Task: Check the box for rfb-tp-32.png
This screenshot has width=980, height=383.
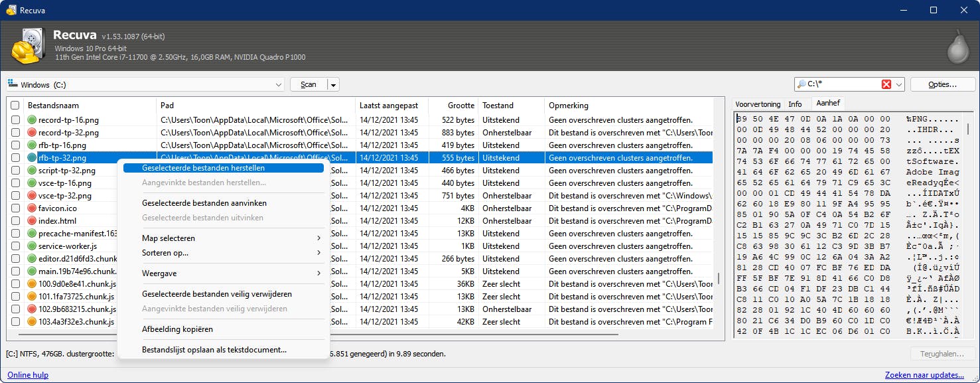Action: pyautogui.click(x=15, y=158)
